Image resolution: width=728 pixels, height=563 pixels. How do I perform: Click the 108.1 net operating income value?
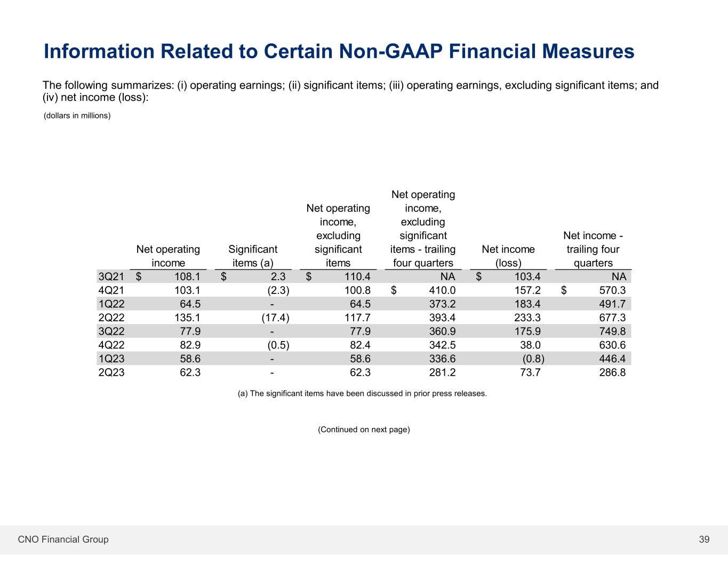point(187,276)
